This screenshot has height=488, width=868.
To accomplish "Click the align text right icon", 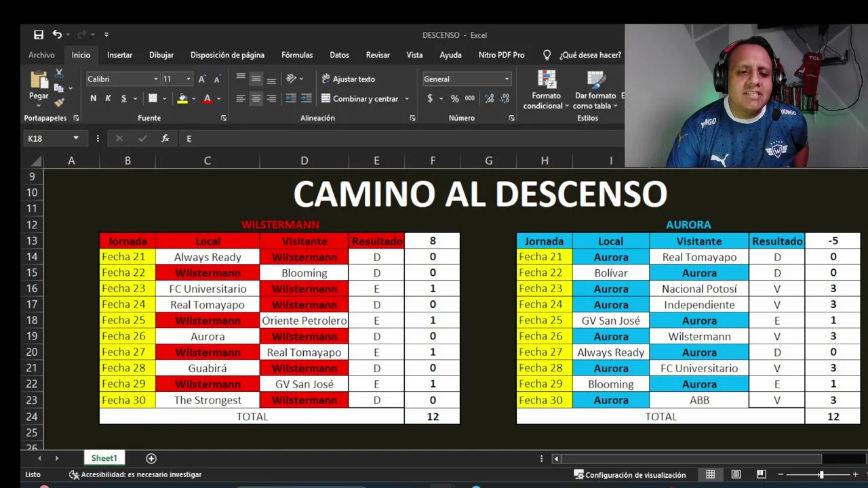I will pos(271,98).
